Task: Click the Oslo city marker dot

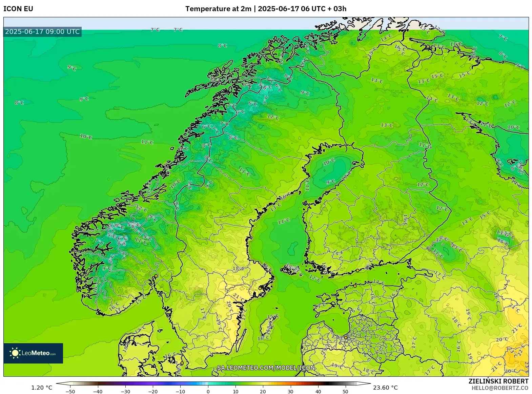Action: coord(155,276)
